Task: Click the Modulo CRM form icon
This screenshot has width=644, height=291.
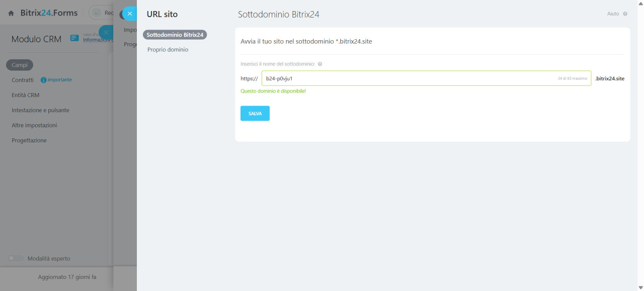Action: [74, 38]
